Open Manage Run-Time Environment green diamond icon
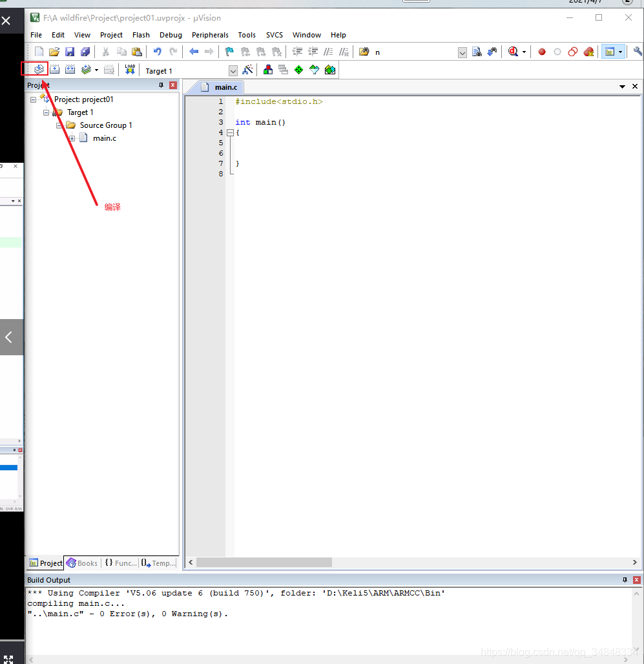Image resolution: width=644 pixels, height=664 pixels. pos(299,70)
